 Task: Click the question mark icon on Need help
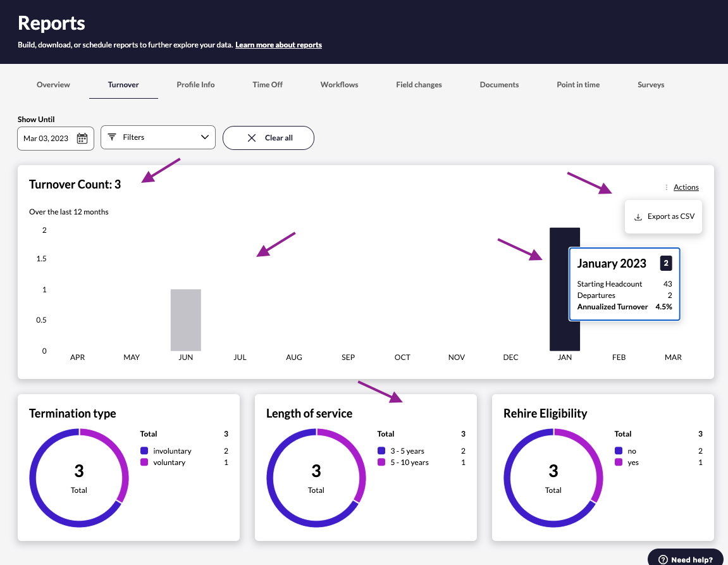[x=663, y=559]
